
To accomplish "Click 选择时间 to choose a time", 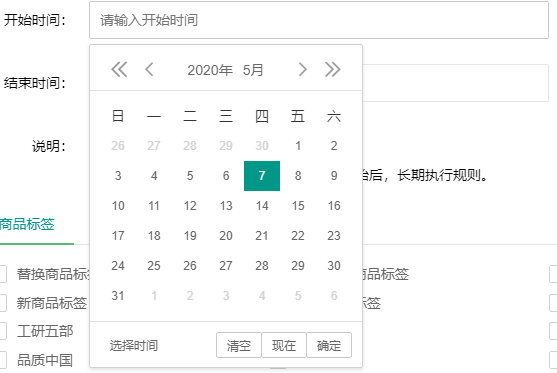I will 134,345.
